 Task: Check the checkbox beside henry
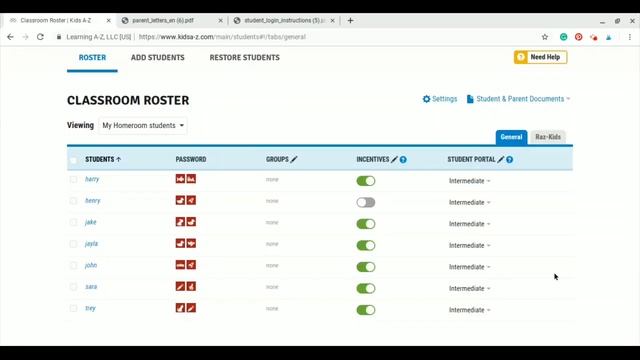pyautogui.click(x=73, y=201)
